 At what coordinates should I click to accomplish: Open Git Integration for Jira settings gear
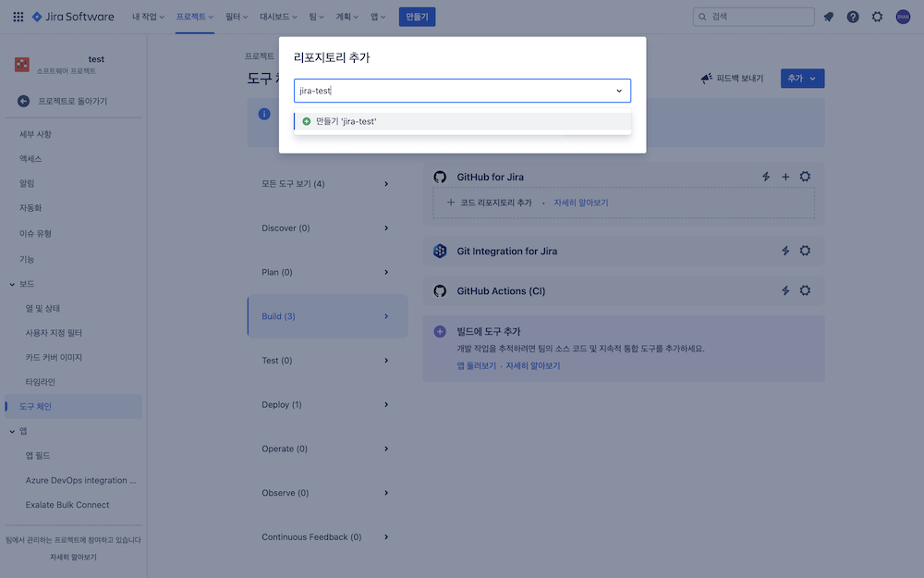point(805,252)
